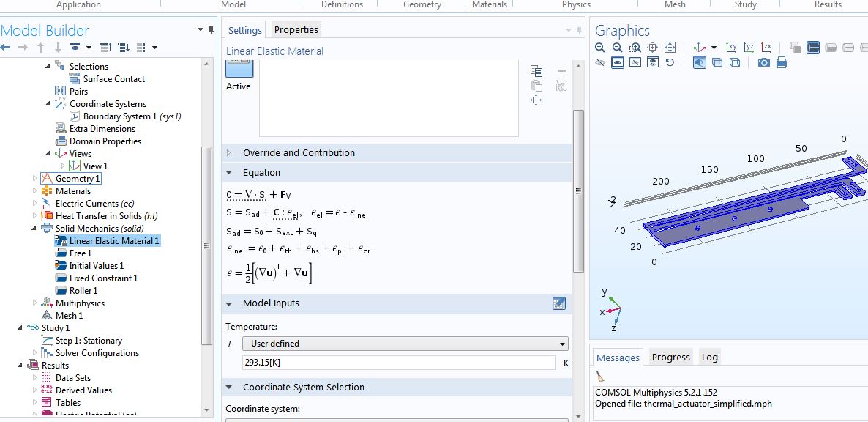
Task: Open the Temperature User defined dropdown
Action: (405, 344)
